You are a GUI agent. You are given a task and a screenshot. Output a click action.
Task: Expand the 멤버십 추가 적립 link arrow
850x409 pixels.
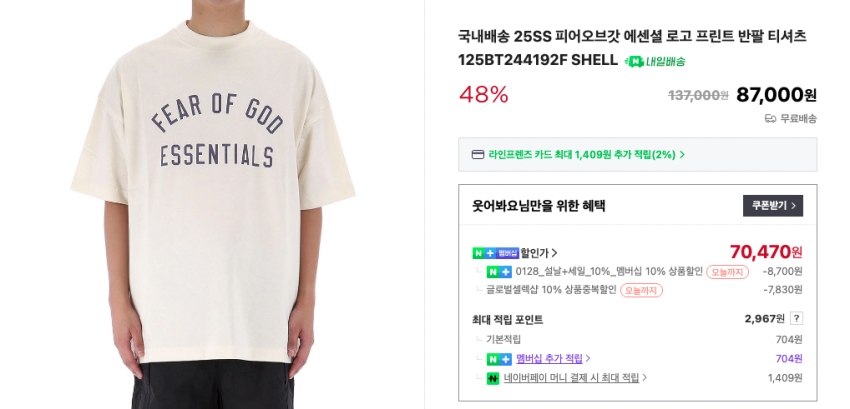588,359
